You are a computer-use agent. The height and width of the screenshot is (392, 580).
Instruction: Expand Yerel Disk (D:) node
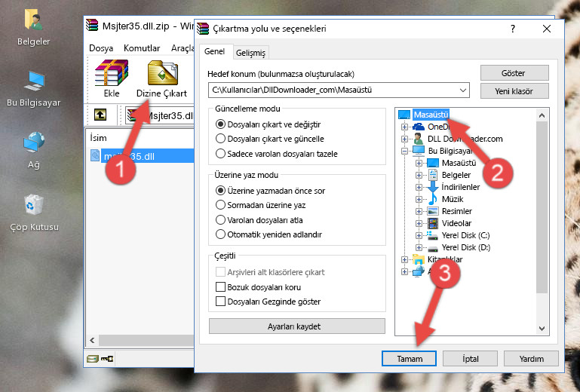419,247
